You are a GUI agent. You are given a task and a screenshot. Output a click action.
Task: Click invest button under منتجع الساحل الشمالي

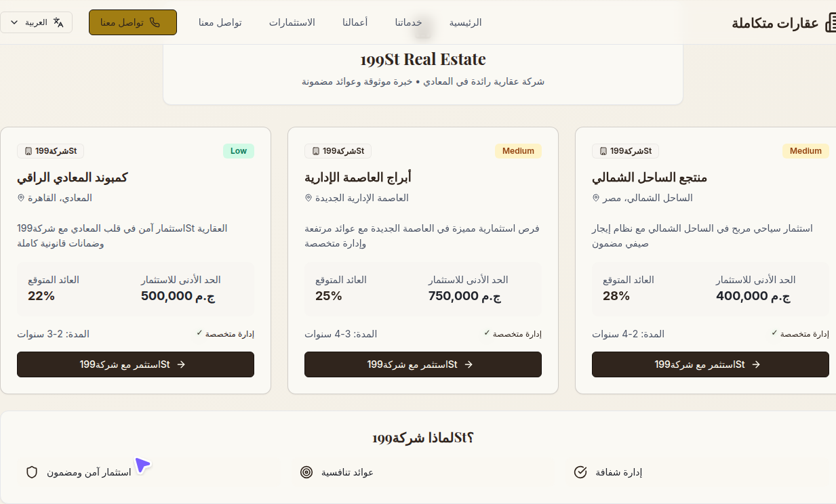(x=711, y=364)
